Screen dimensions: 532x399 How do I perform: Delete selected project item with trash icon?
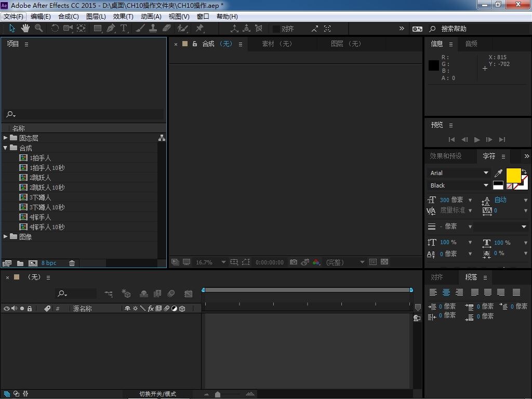tap(72, 263)
